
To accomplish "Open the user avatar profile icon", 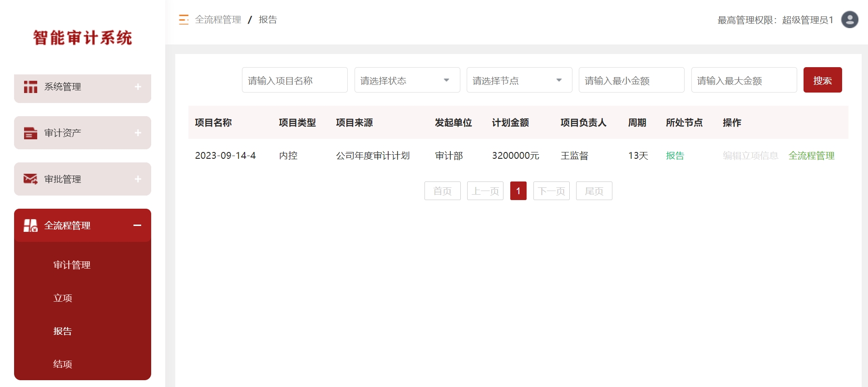I will click(849, 20).
